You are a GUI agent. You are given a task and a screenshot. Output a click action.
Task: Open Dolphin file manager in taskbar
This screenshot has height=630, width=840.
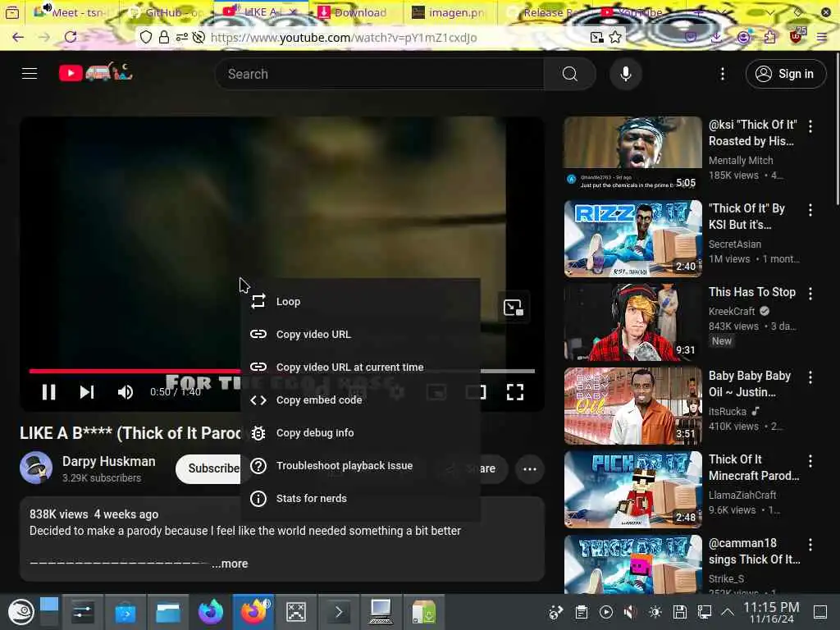pos(167,612)
